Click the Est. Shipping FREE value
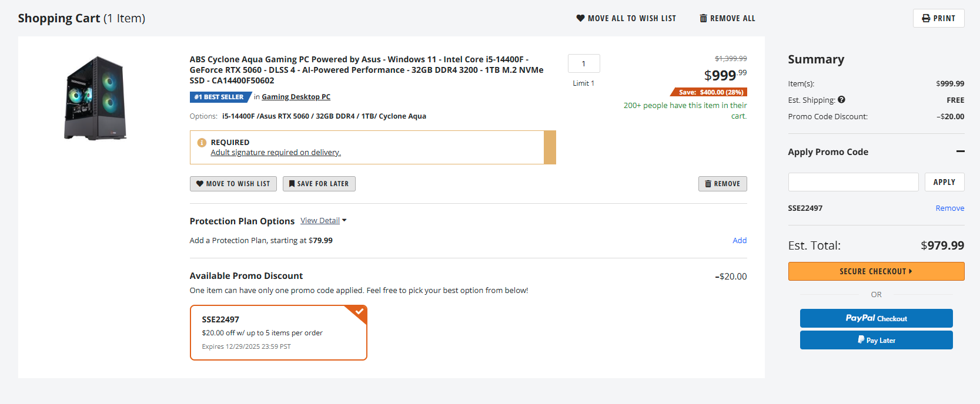 955,100
